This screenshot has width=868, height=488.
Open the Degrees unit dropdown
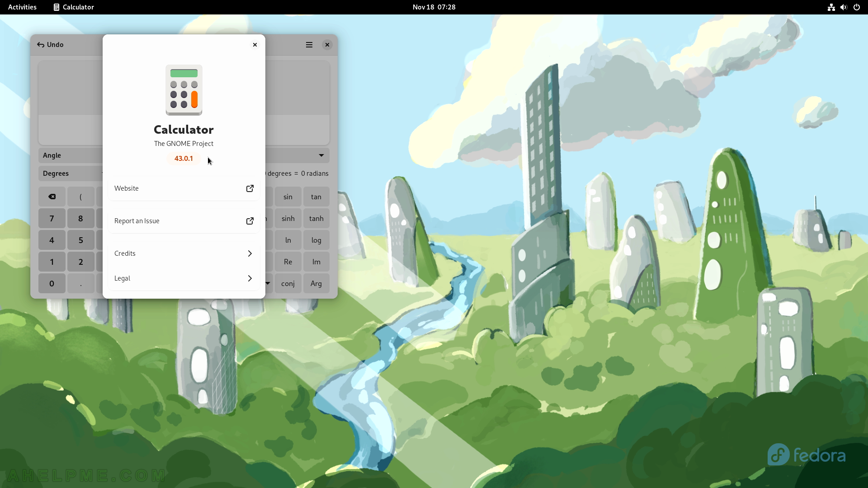pyautogui.click(x=71, y=174)
